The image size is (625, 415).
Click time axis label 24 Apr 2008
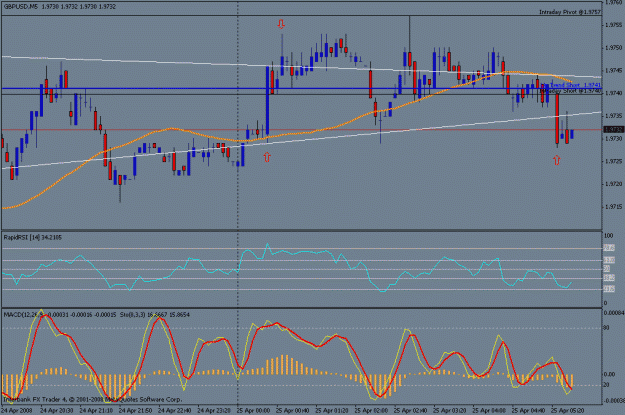pos(17,410)
